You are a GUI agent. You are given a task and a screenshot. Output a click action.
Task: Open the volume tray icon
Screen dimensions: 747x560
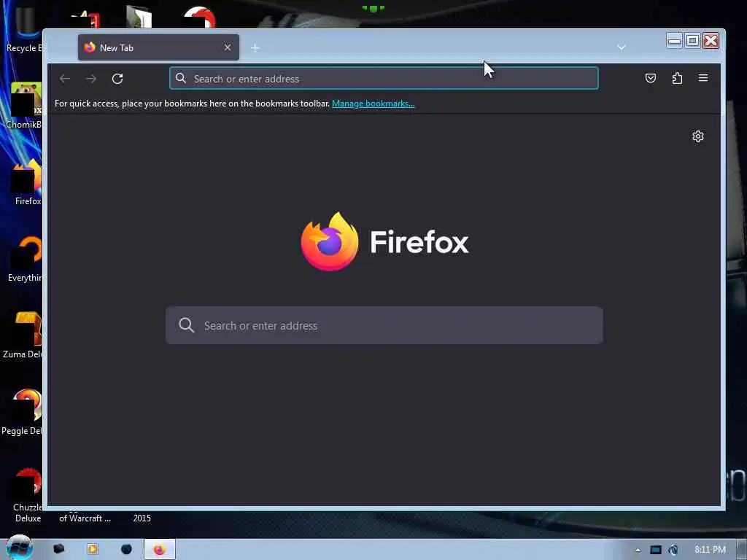[673, 550]
